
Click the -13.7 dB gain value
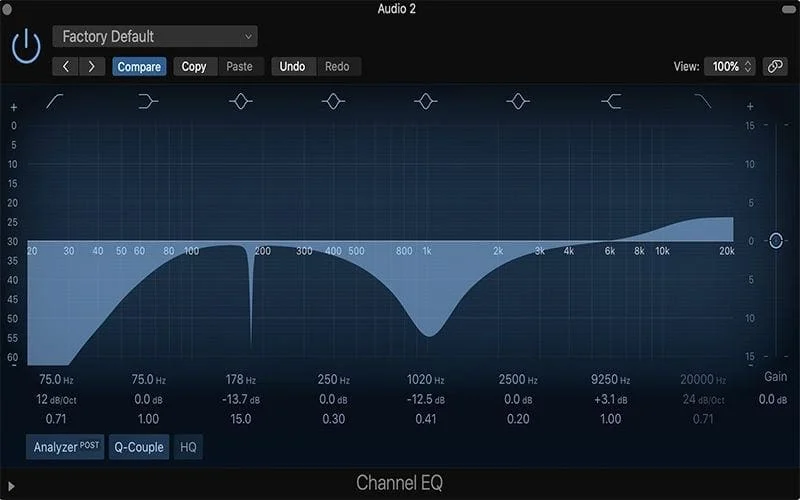pyautogui.click(x=241, y=399)
